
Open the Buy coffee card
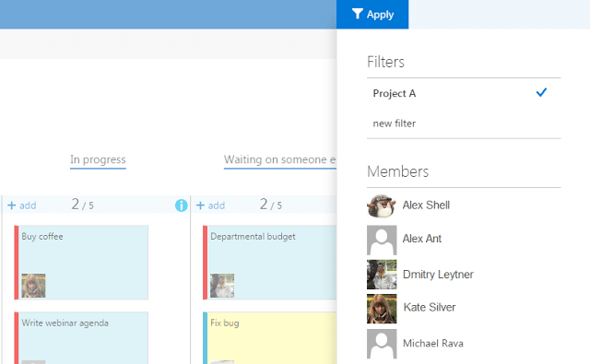tap(81, 263)
